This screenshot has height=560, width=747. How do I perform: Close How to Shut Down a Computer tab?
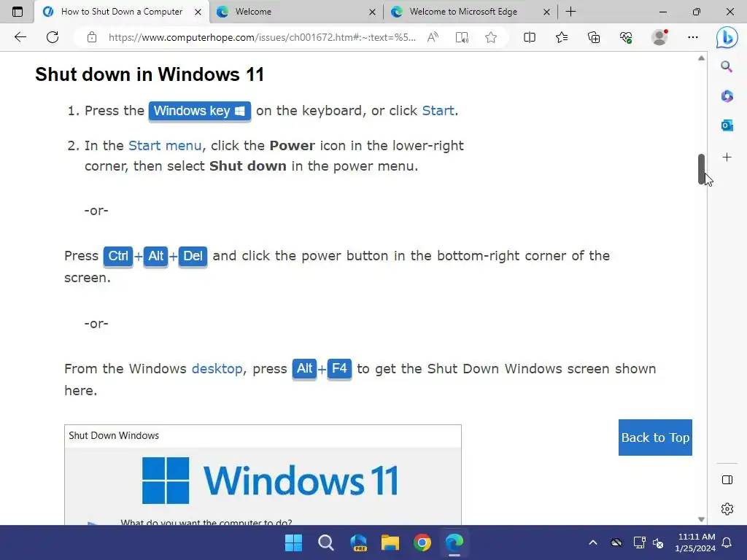click(x=198, y=12)
